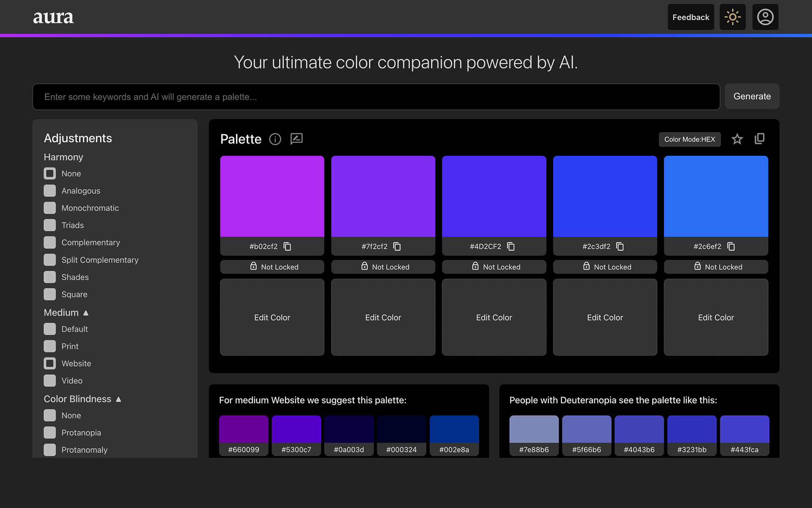Favorite the palette with the star icon
Viewport: 812px width, 508px height.
pos(737,139)
